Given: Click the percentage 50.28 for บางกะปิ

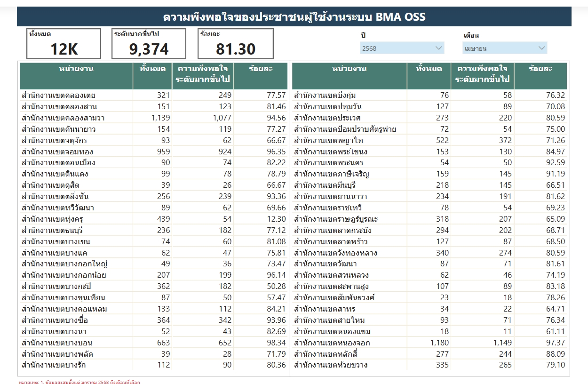Looking at the screenshot, I should coord(276,286).
